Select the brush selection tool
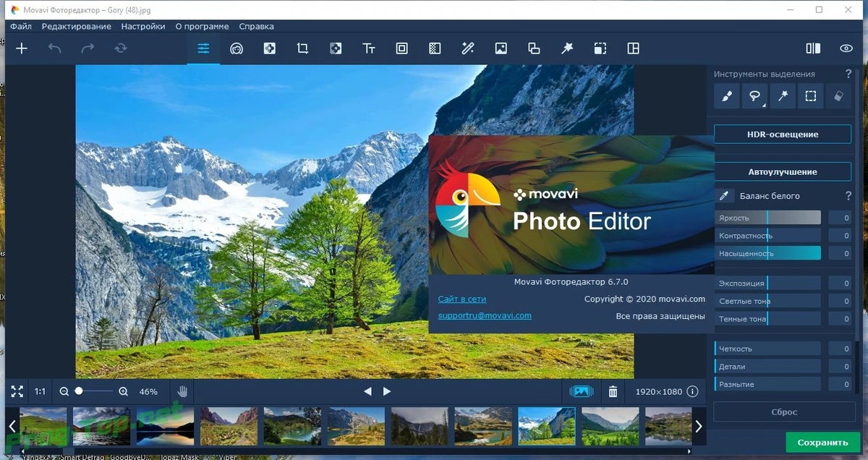The image size is (868, 460). (727, 95)
